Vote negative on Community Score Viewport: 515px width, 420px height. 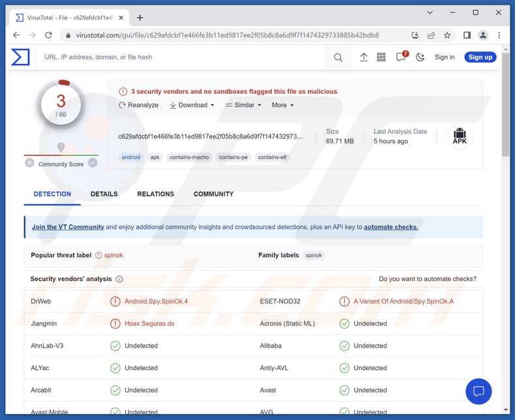(x=29, y=162)
